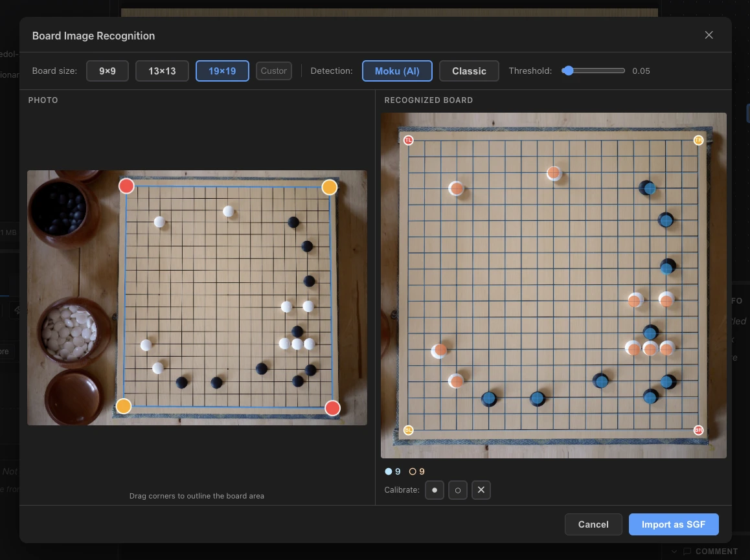
Task: Click the black stone calibrate icon
Action: tap(435, 489)
